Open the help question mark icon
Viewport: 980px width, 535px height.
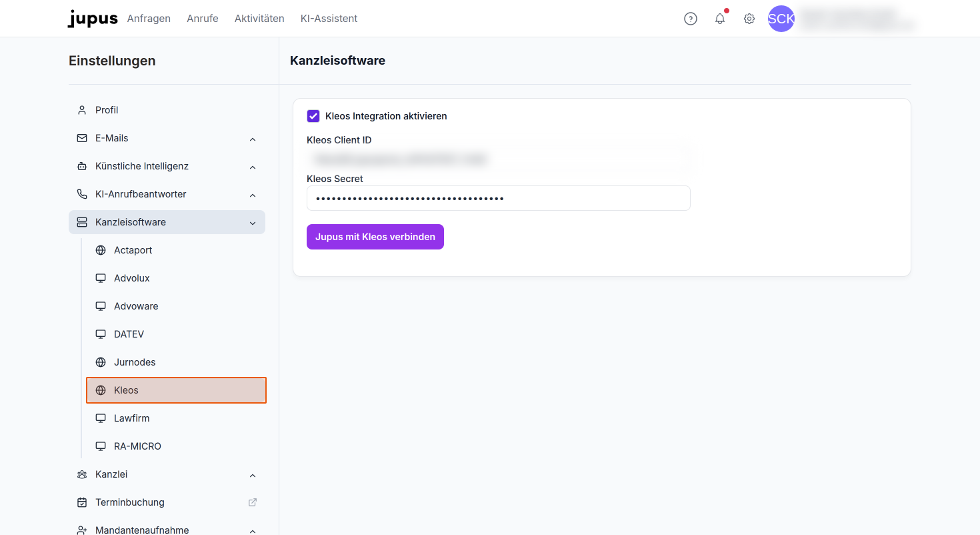pyautogui.click(x=691, y=19)
